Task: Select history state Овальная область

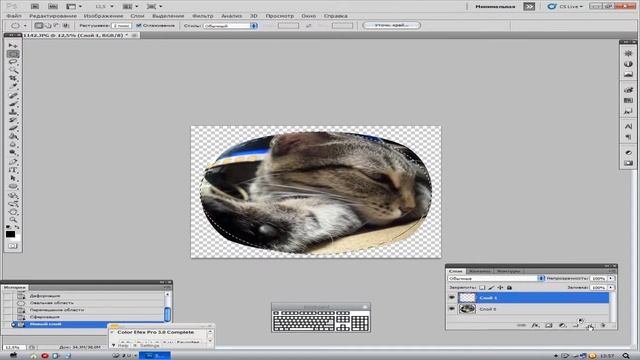Action: pos(51,303)
